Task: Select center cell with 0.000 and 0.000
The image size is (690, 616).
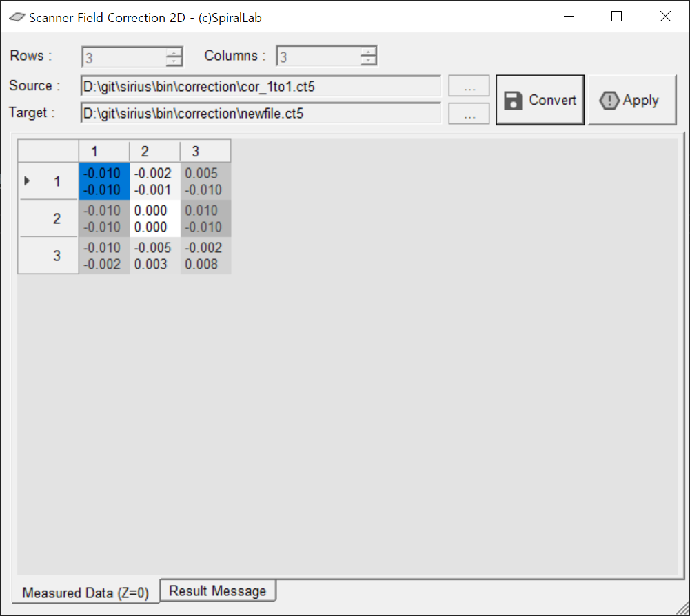Action: coord(155,218)
